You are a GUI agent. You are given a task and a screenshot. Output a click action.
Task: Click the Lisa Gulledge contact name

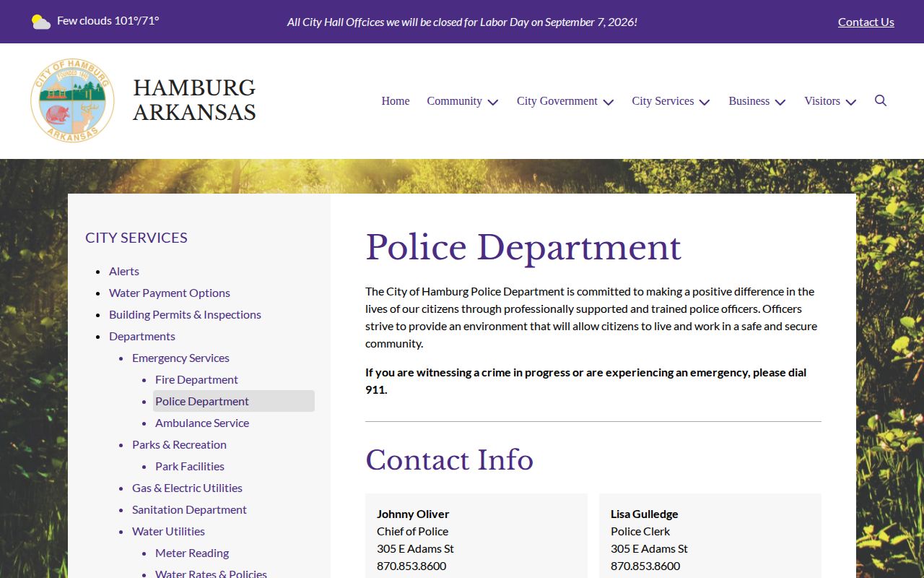[x=645, y=514]
